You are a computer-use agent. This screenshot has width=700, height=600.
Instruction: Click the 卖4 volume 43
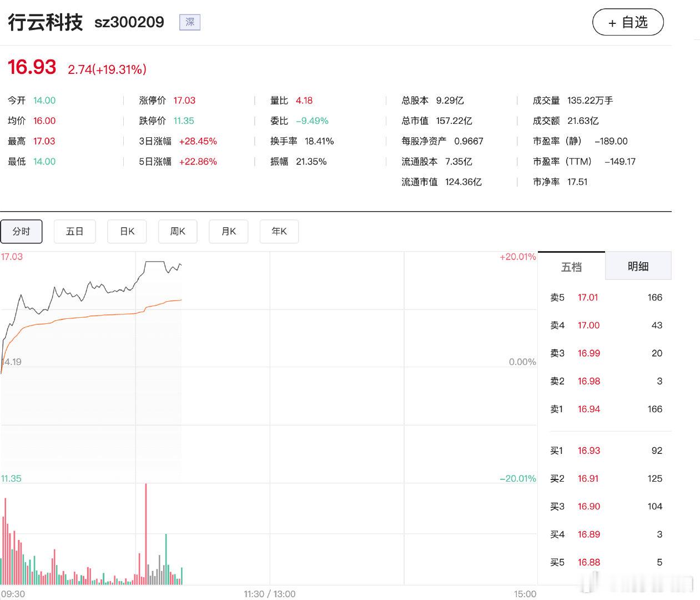click(x=657, y=326)
